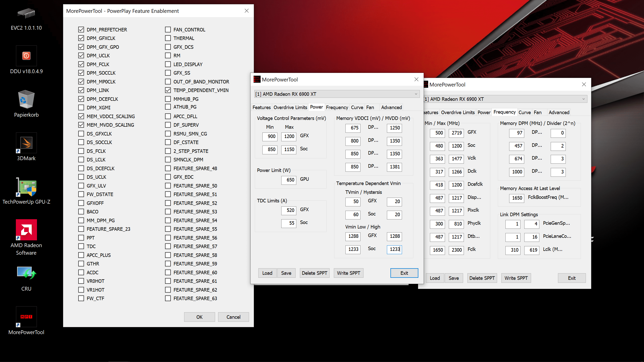This screenshot has width=644, height=362.
Task: Switch to the Curve tab in front window
Action: [357, 107]
